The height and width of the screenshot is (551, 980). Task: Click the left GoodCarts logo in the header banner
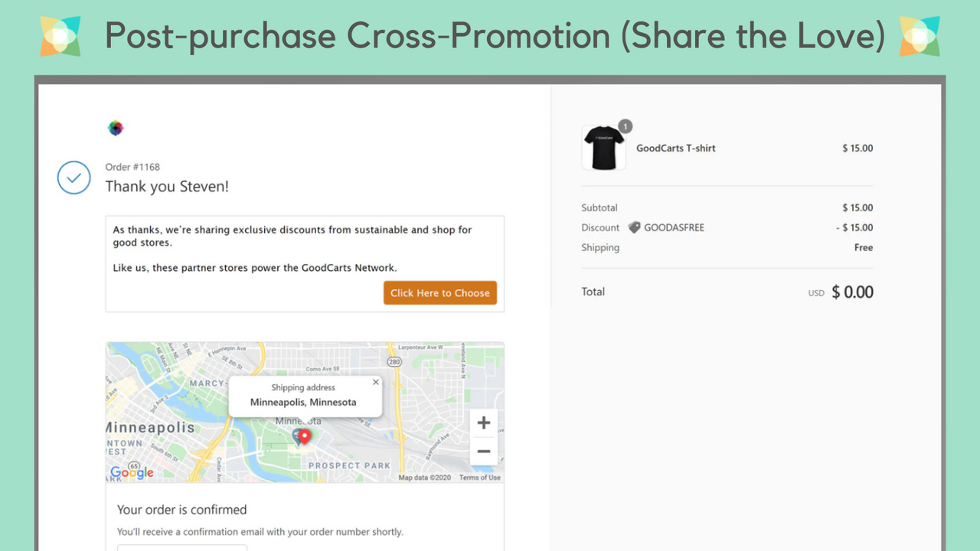click(x=60, y=35)
